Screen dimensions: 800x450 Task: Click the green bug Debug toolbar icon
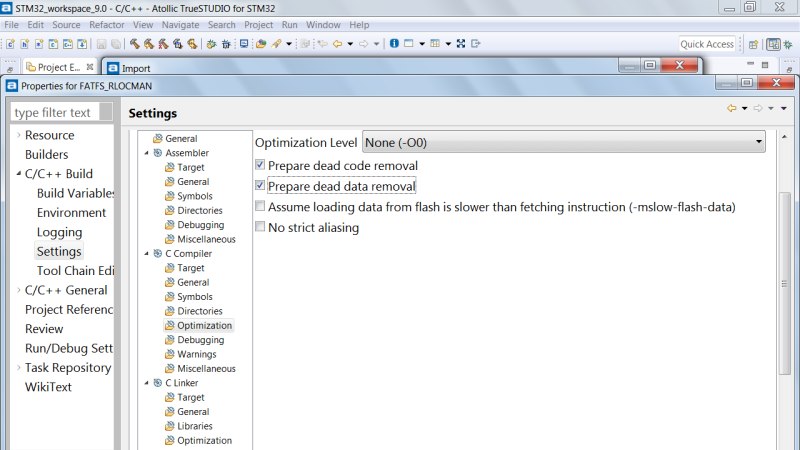(x=211, y=44)
